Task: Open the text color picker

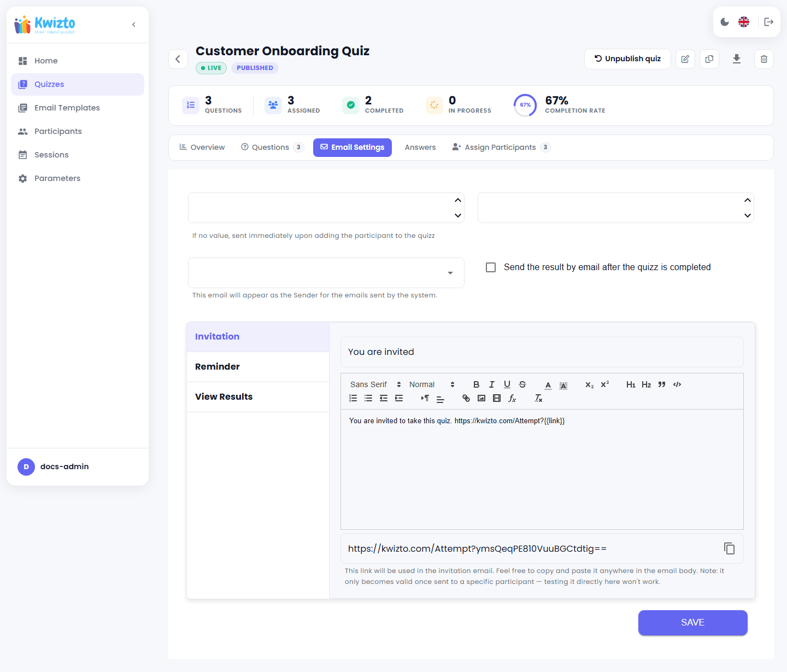Action: coord(548,384)
